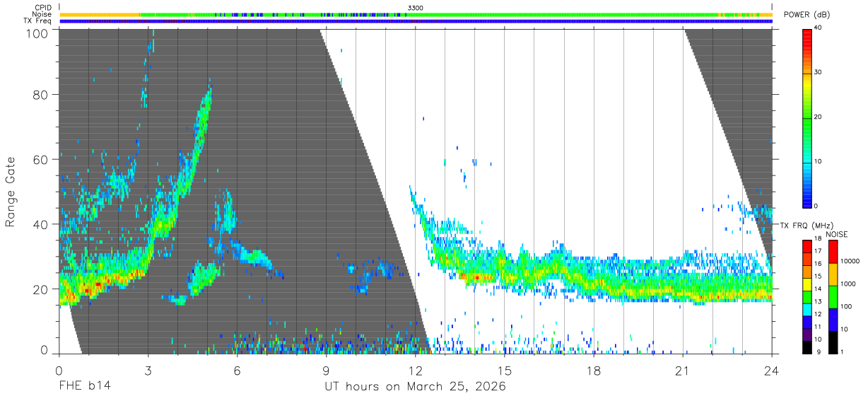The width and height of the screenshot is (868, 401).
Task: Click x-axis tick label 15
Action: [505, 371]
